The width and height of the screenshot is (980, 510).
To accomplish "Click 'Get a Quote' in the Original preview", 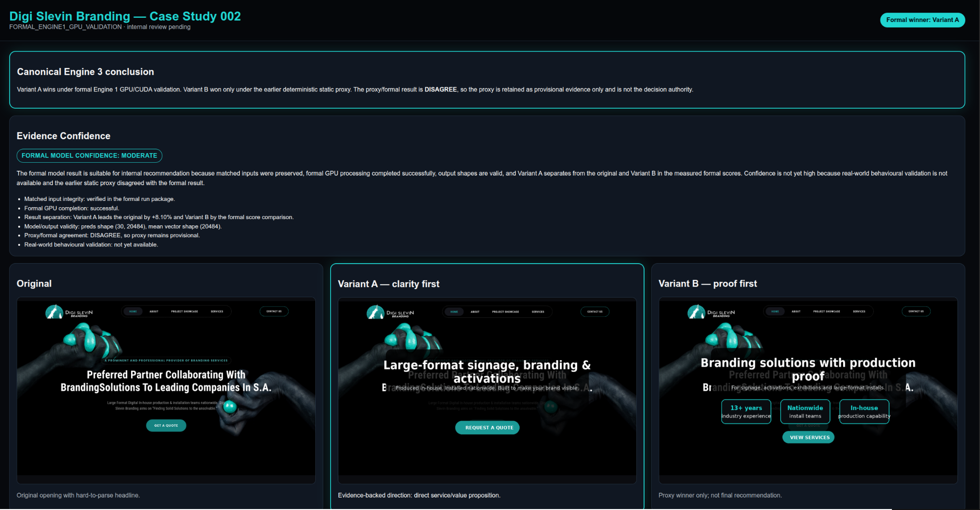I will point(166,425).
